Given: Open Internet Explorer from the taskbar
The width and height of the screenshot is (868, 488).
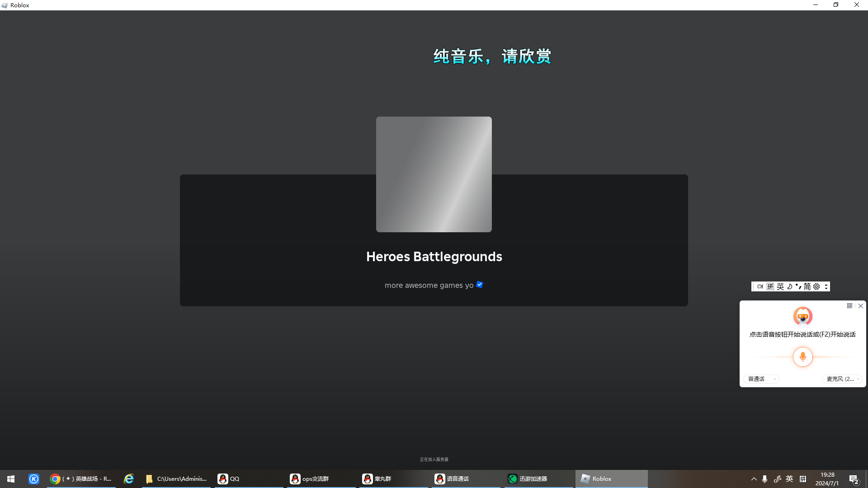Looking at the screenshot, I should (129, 479).
